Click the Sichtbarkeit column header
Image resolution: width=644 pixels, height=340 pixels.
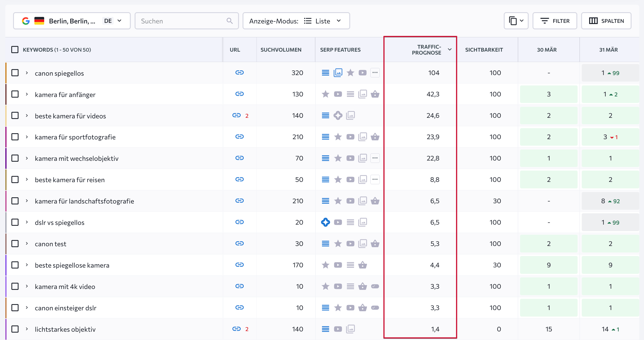point(484,50)
